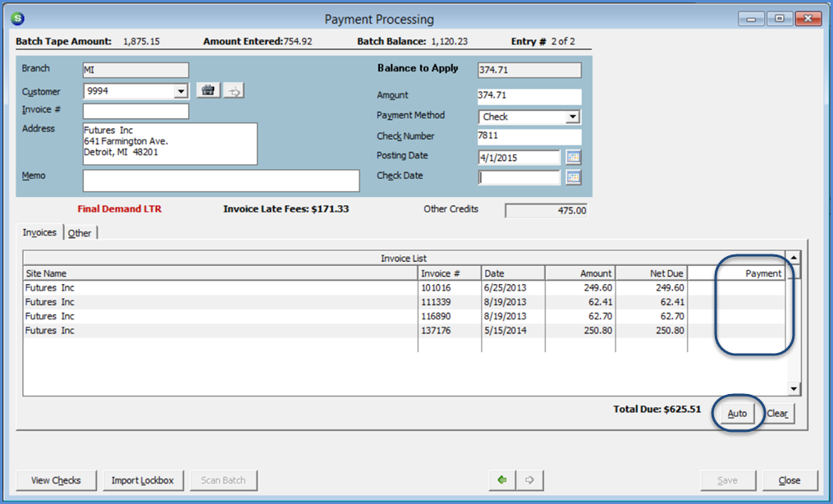Open the Payment Method dropdown
The image size is (833, 504).
pyautogui.click(x=573, y=117)
